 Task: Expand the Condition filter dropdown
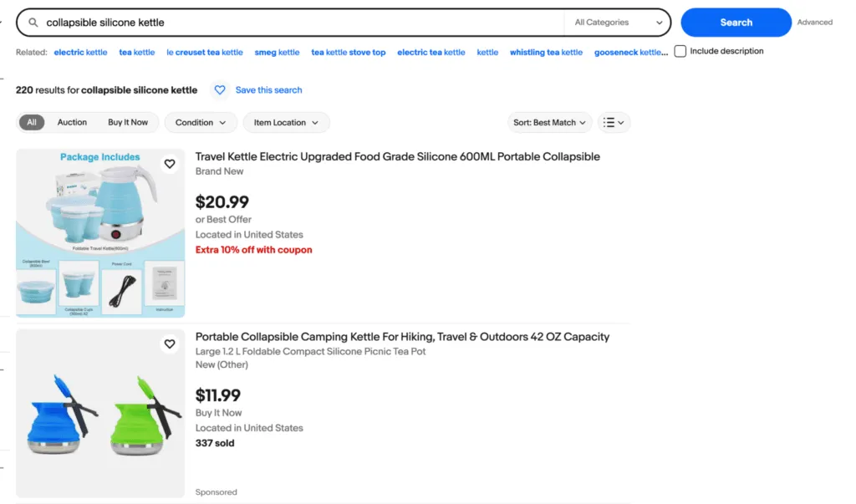pos(200,122)
